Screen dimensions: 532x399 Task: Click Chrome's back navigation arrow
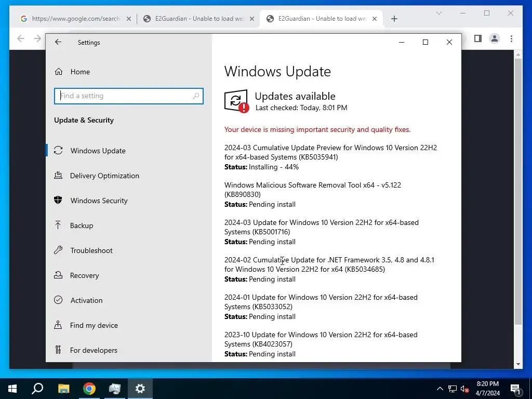pyautogui.click(x=21, y=38)
